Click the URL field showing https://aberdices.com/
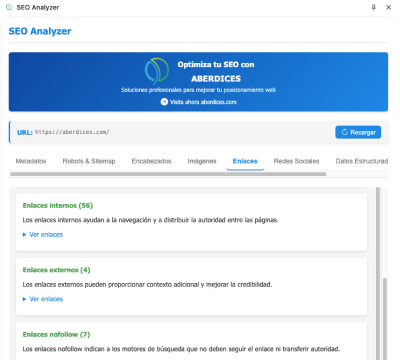Image resolution: width=400 pixels, height=360 pixels. click(x=72, y=132)
